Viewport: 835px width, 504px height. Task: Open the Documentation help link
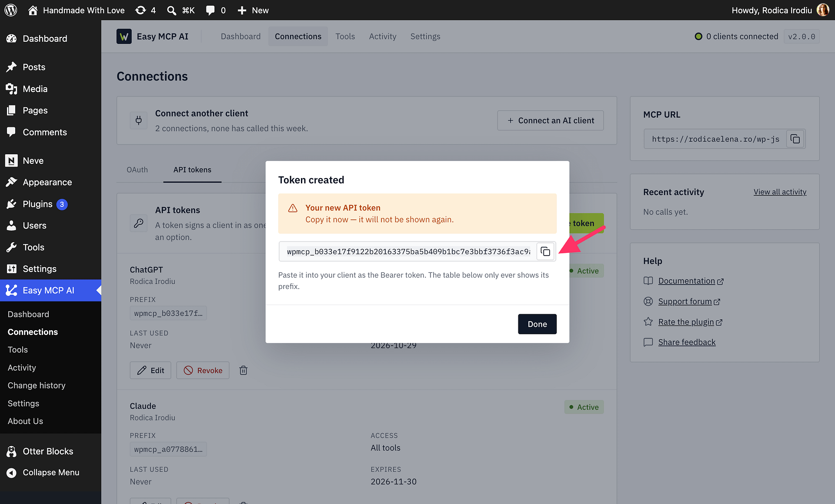point(691,281)
